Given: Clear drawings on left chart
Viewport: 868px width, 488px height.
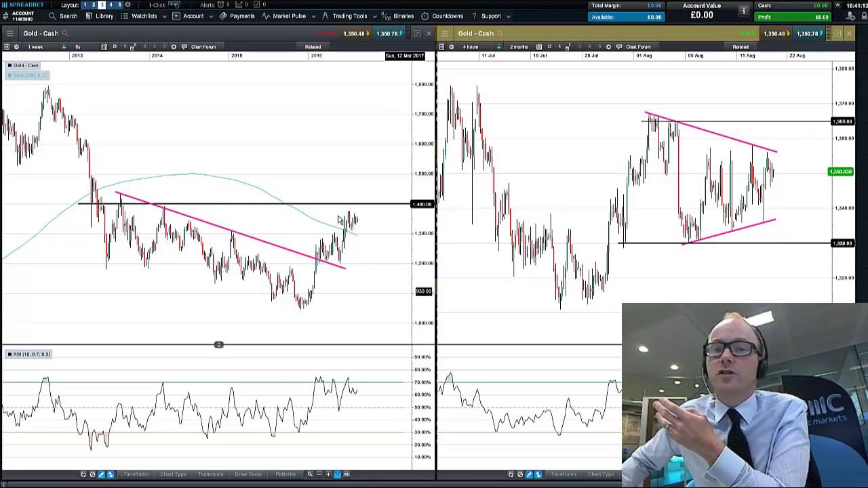Looking at the screenshot, I should 92,474.
